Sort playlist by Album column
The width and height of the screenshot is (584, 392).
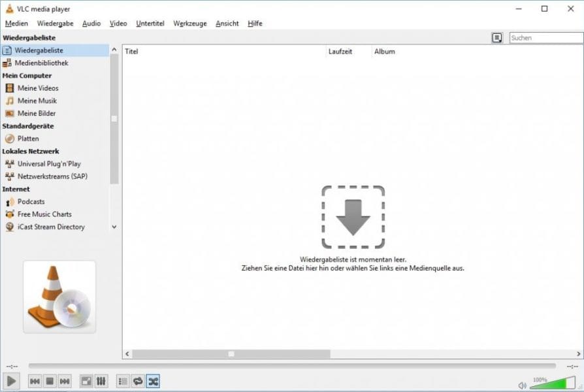tap(477, 52)
